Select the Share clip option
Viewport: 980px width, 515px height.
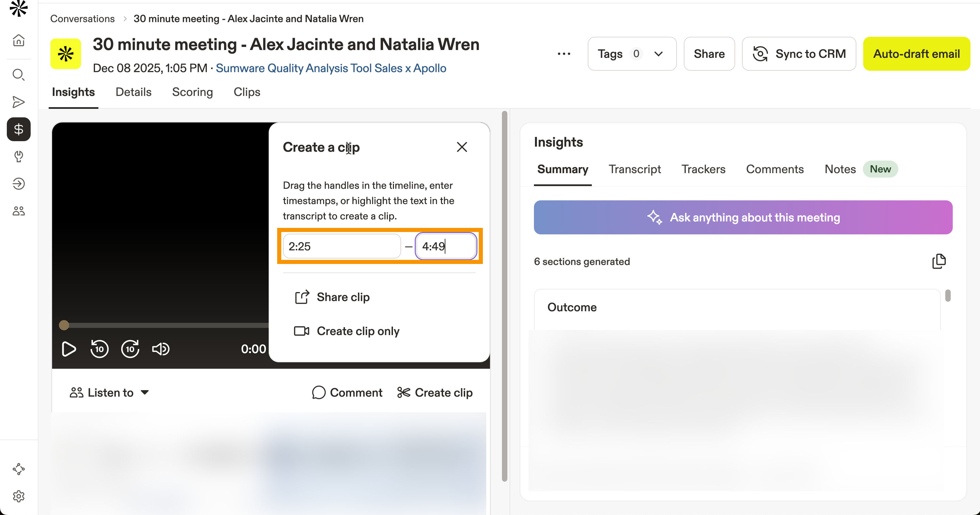[x=343, y=297]
